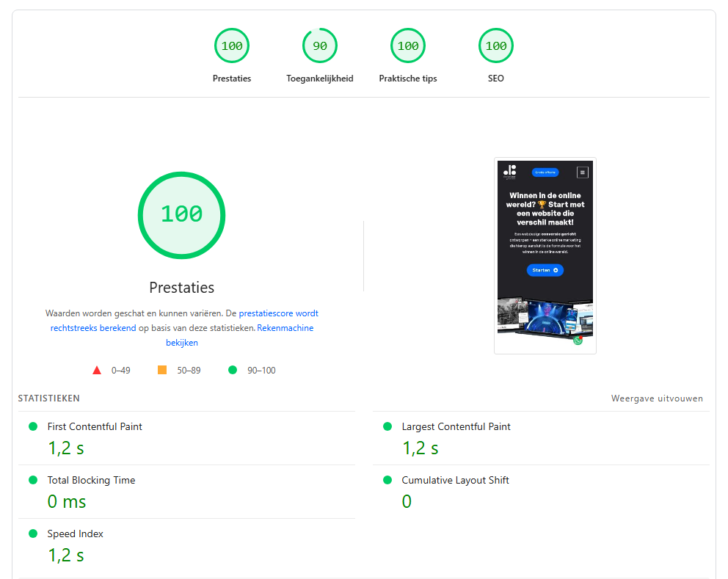Image resolution: width=728 pixels, height=579 pixels.
Task: Click the Toegankelijkheid 90 score gauge
Action: [320, 45]
